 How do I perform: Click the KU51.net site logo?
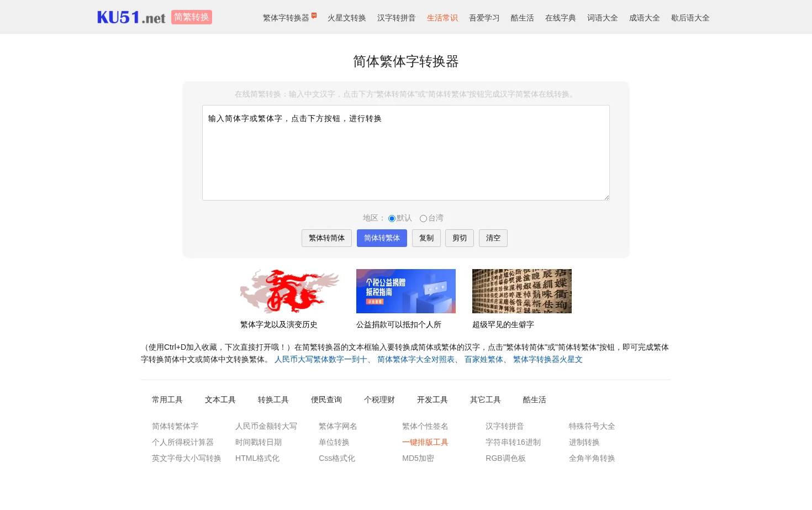pyautogui.click(x=131, y=17)
